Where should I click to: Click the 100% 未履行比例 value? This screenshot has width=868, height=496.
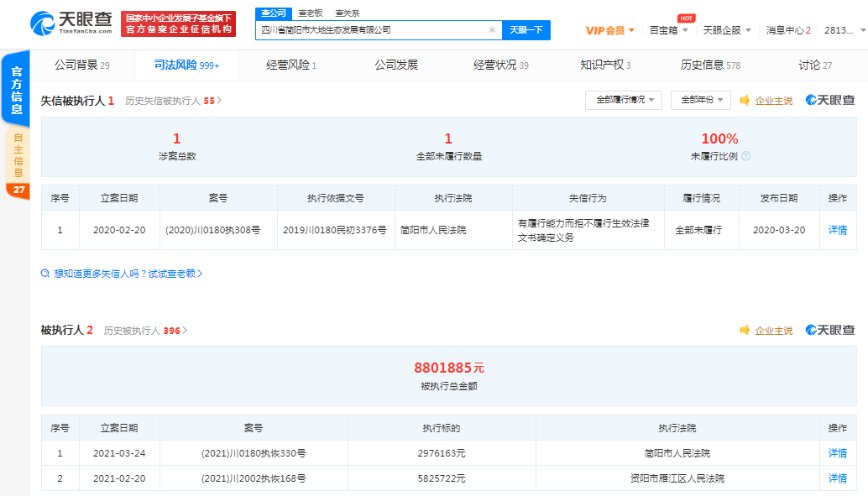719,138
